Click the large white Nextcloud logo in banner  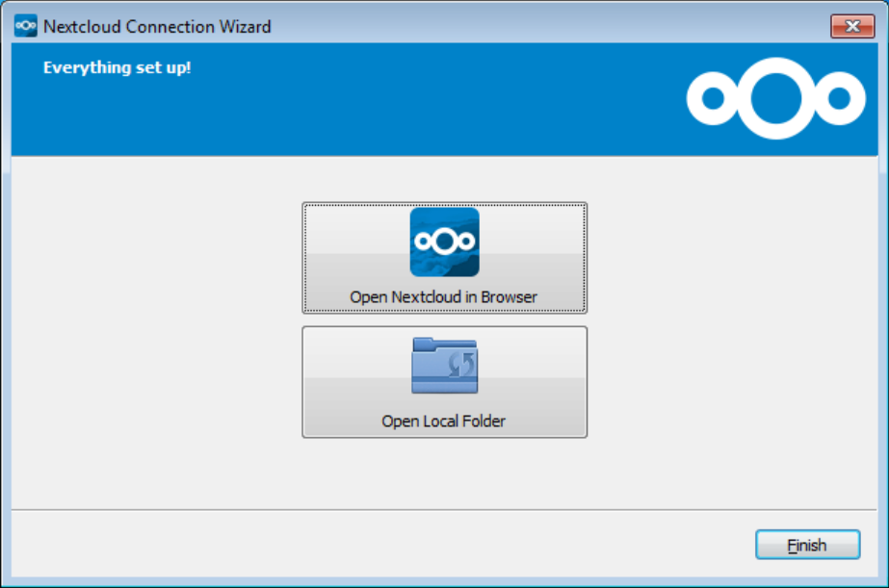click(x=775, y=98)
